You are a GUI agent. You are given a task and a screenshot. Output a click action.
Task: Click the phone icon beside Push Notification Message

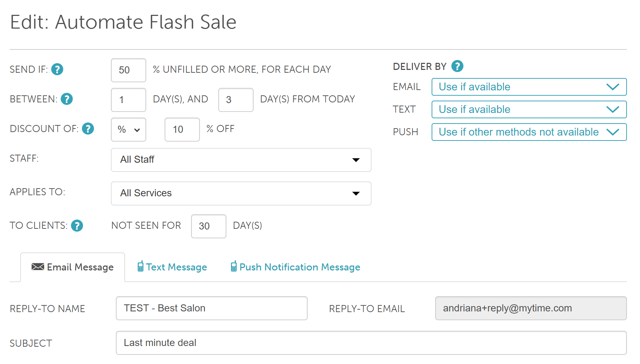pyautogui.click(x=234, y=267)
